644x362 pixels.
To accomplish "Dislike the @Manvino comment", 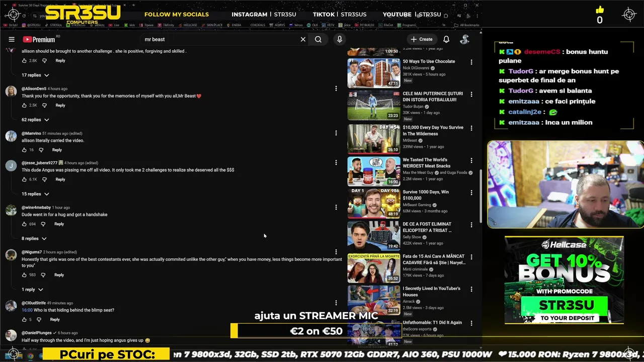I will [x=41, y=150].
